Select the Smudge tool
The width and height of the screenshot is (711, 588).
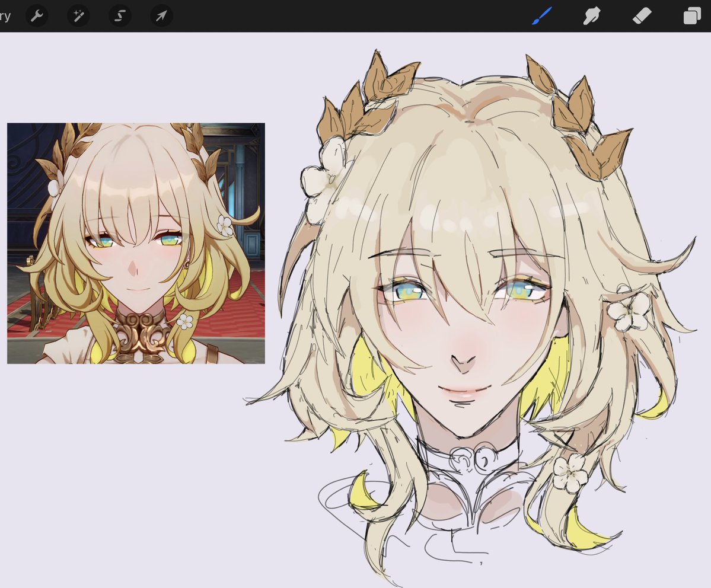pos(592,17)
